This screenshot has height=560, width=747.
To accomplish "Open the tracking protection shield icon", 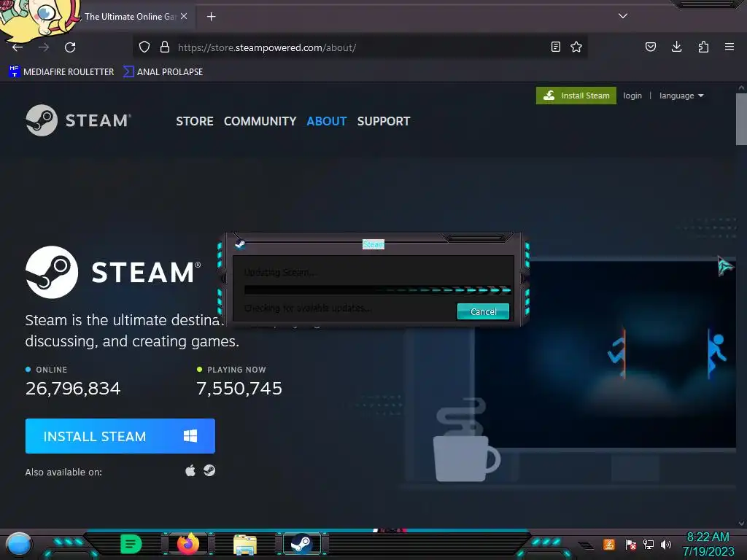I will (x=144, y=47).
